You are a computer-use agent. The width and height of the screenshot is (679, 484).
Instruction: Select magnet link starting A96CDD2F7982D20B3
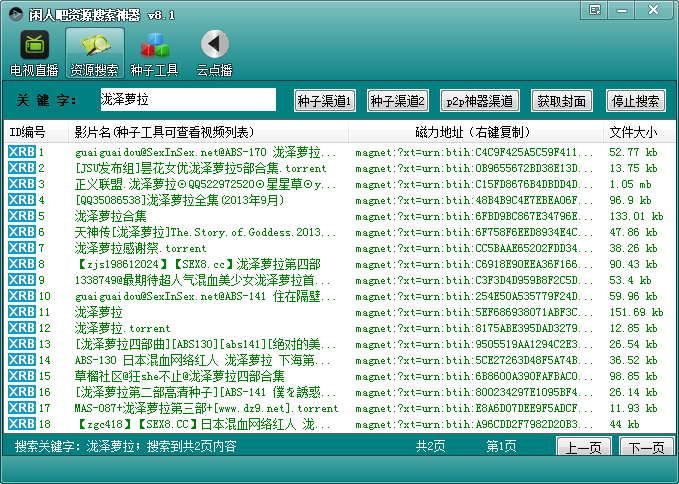(x=474, y=425)
